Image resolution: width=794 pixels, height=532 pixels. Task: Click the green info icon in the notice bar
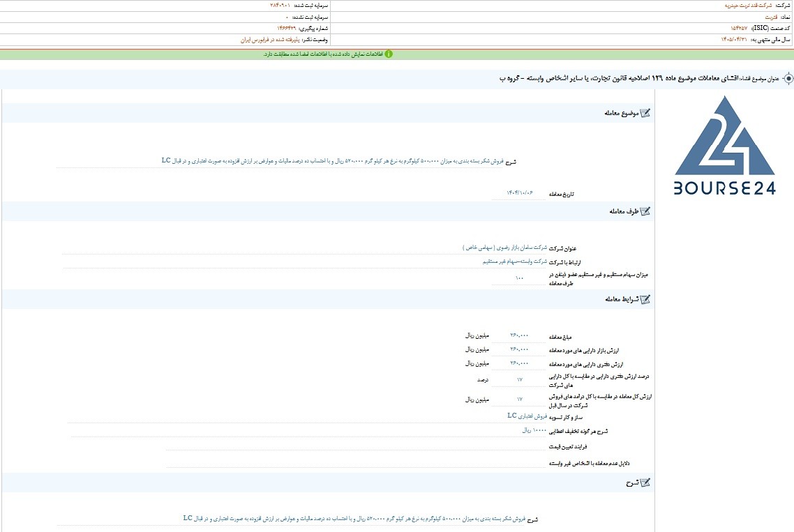click(389, 54)
